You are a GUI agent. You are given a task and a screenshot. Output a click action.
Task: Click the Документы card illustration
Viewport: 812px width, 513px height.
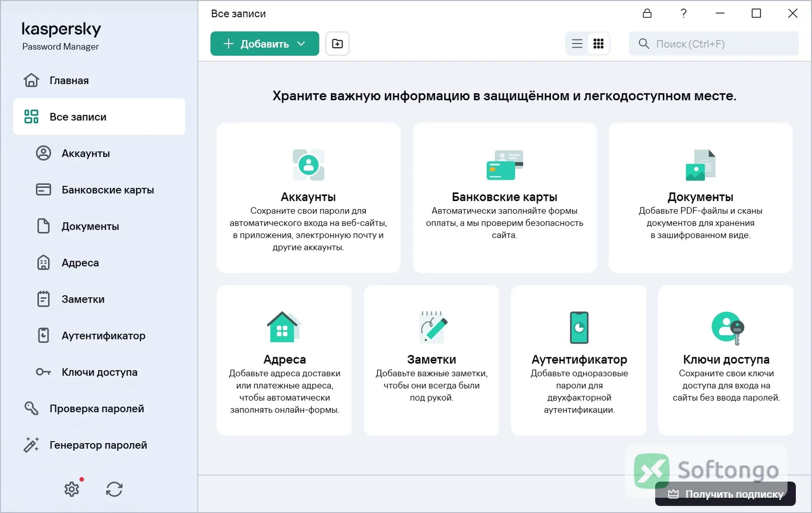(700, 165)
